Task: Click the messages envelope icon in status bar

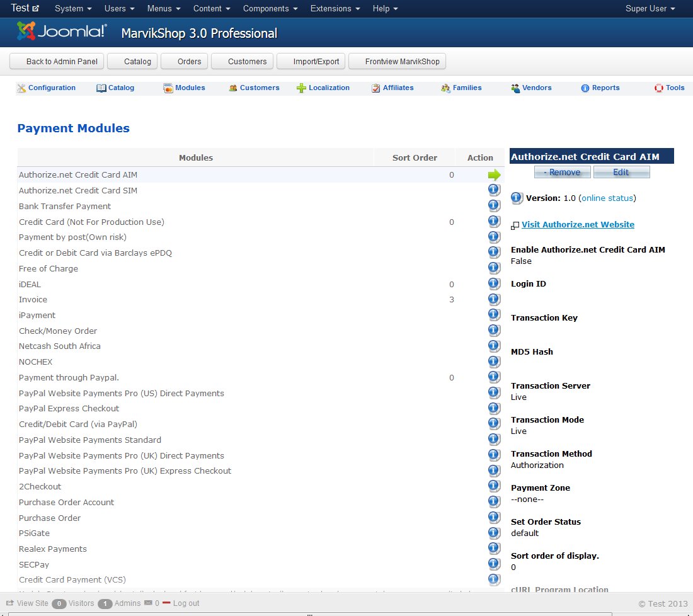Action: (149, 603)
